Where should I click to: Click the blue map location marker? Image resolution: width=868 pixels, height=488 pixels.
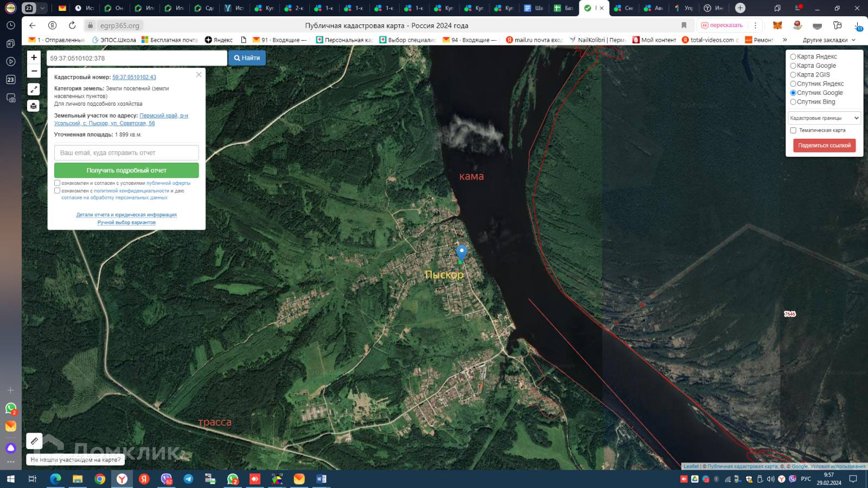(461, 252)
